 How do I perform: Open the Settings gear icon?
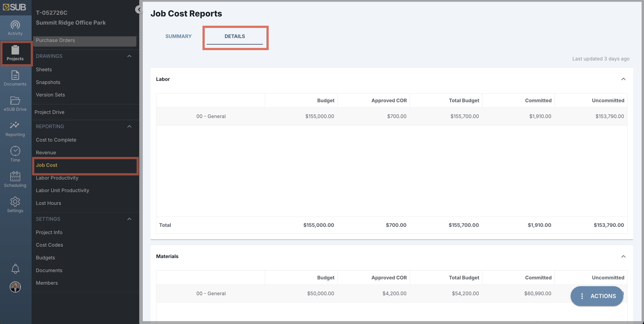[15, 201]
